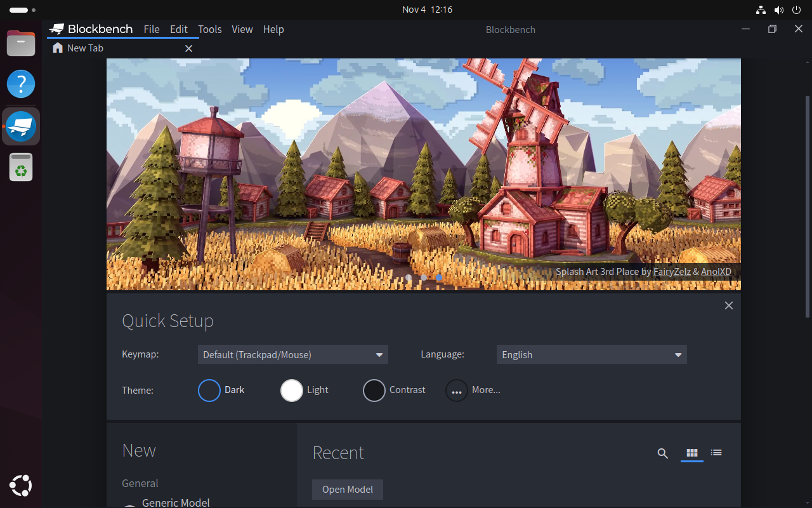Click the network icon in top bar
This screenshot has height=508, width=812.
click(761, 10)
